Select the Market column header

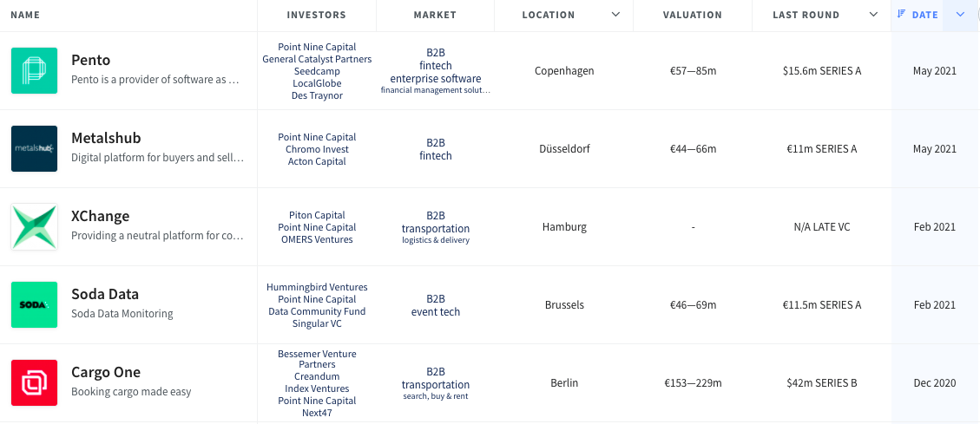435,15
